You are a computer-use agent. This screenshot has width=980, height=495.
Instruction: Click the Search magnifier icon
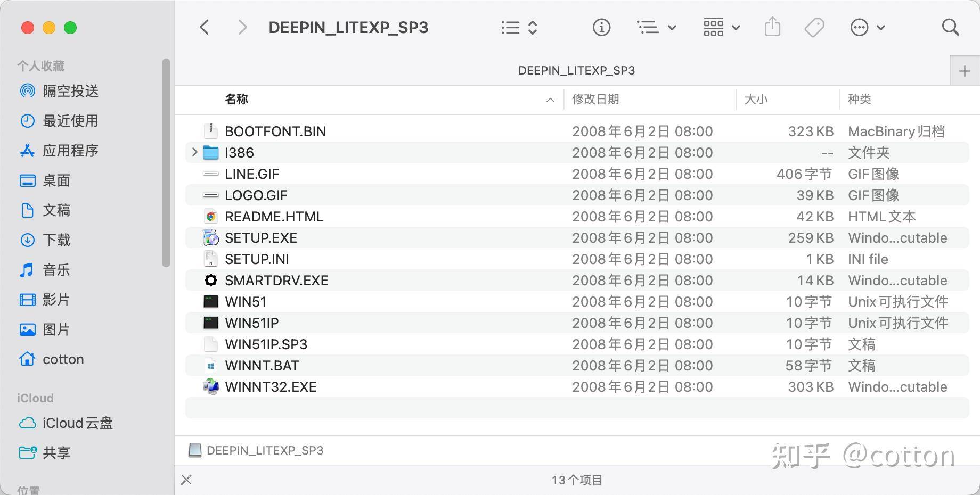tap(950, 27)
